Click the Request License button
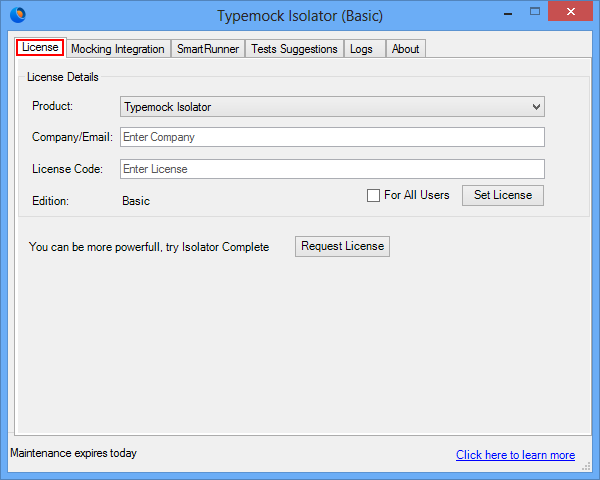The image size is (600, 480). [342, 247]
